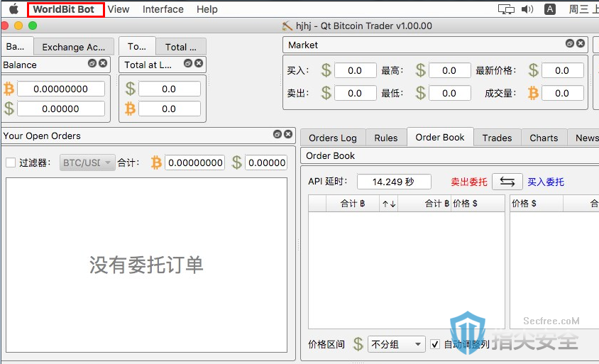Click the 买入委托 label
The width and height of the screenshot is (599, 364).
(x=546, y=182)
